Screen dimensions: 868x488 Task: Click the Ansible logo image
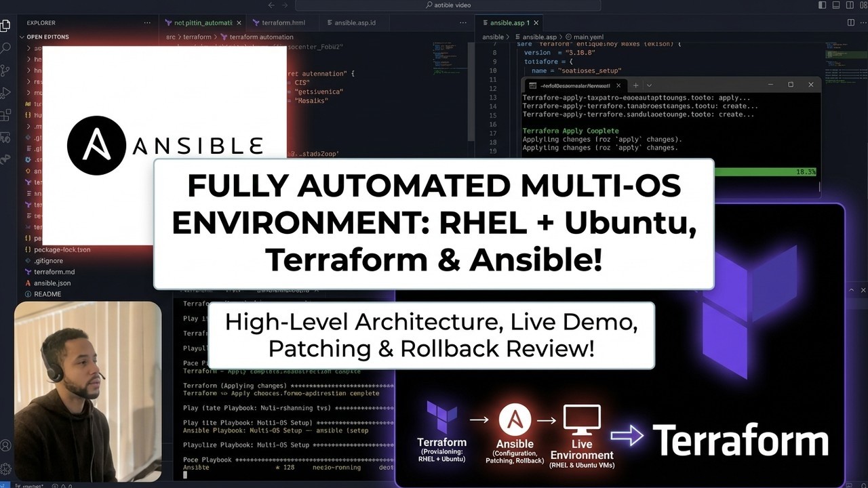(165, 146)
